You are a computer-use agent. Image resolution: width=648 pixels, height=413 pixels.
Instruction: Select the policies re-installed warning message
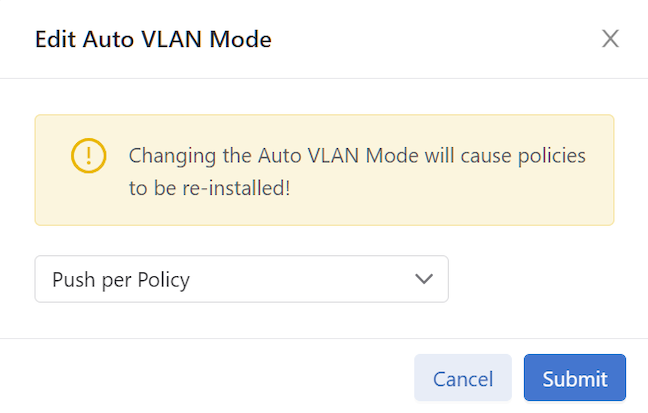pos(357,172)
